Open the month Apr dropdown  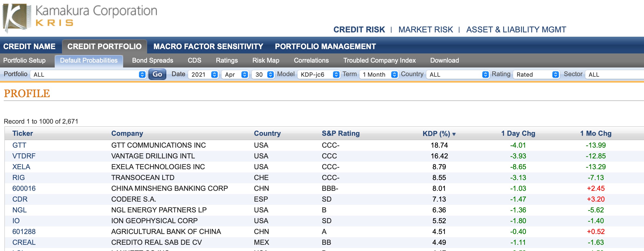click(235, 74)
